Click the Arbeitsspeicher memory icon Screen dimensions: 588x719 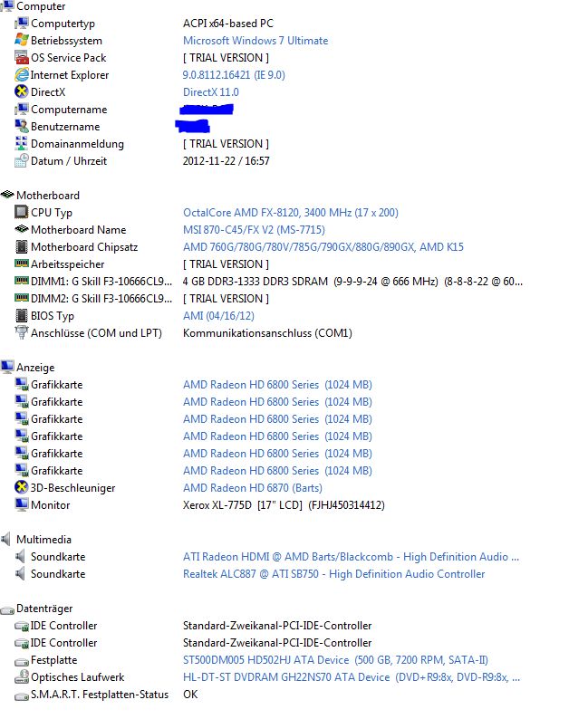[21, 264]
